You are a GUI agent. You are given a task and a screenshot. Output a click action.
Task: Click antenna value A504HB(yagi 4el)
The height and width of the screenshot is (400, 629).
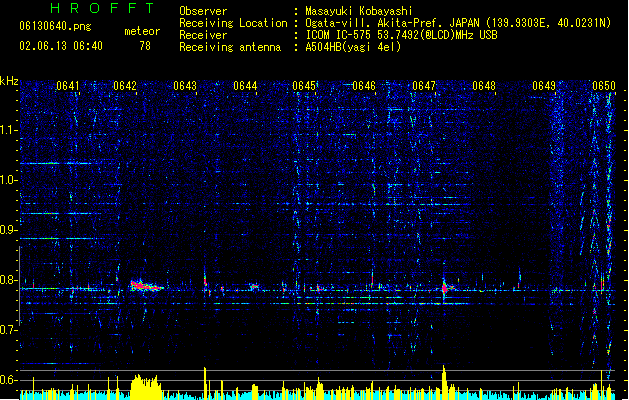click(353, 47)
